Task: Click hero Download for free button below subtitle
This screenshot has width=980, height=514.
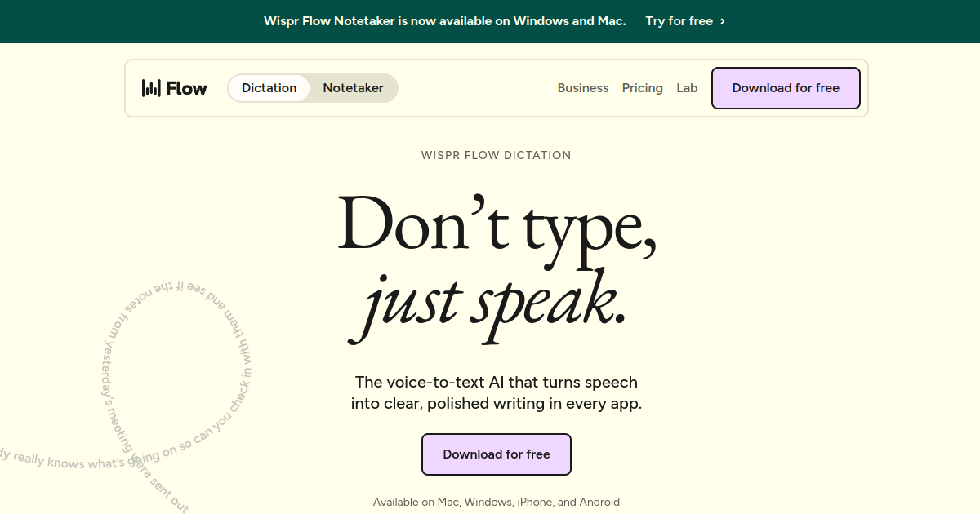Action: point(497,454)
